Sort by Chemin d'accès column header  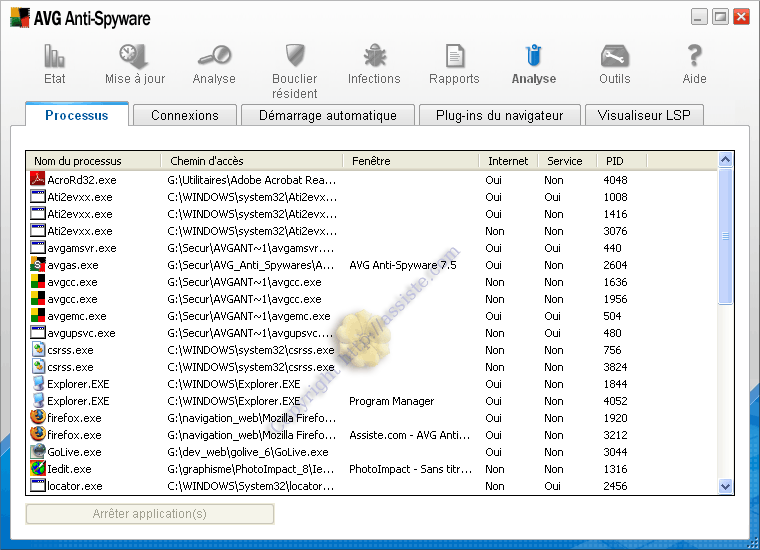coord(252,160)
